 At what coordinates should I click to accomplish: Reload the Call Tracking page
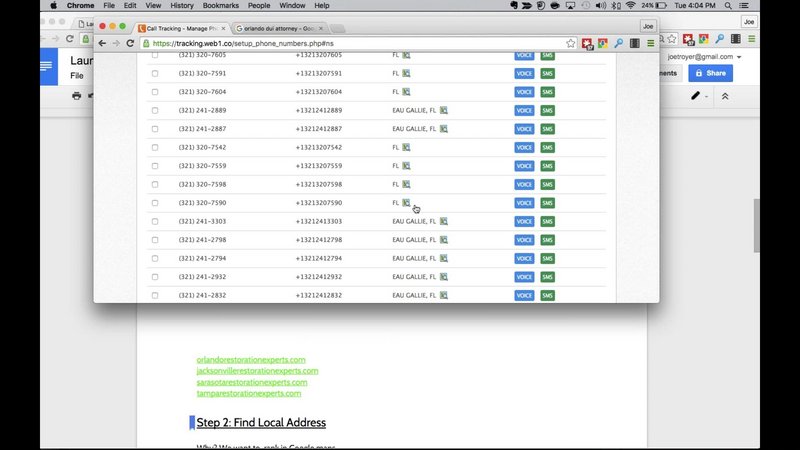point(130,43)
